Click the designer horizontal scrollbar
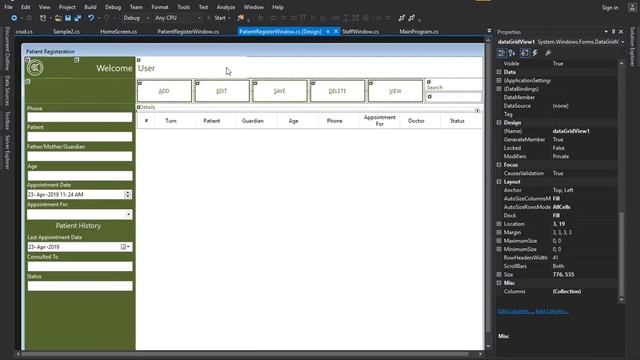Image resolution: width=640 pixels, height=360 pixels. click(245, 354)
